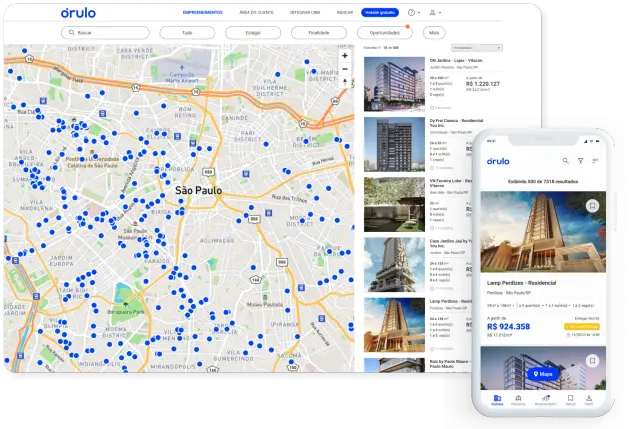
Task: Click the Buscar search input field
Action: (105, 33)
